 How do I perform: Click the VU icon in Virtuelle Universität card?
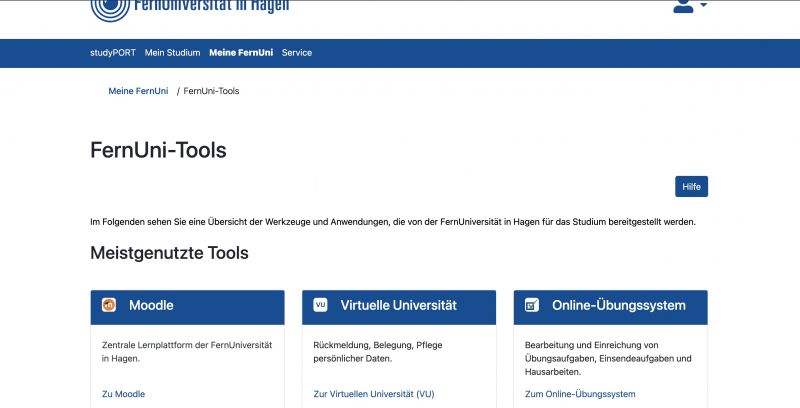pos(320,305)
